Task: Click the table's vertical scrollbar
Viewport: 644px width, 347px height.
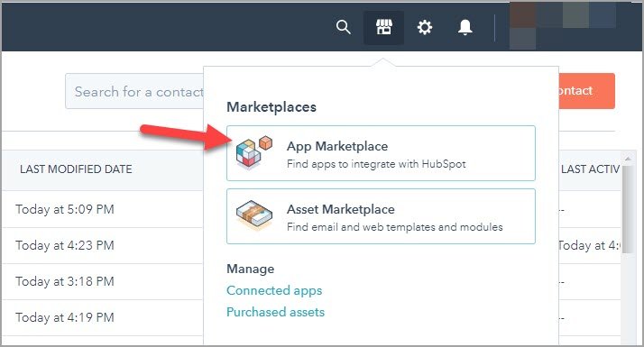Action: tap(628, 209)
